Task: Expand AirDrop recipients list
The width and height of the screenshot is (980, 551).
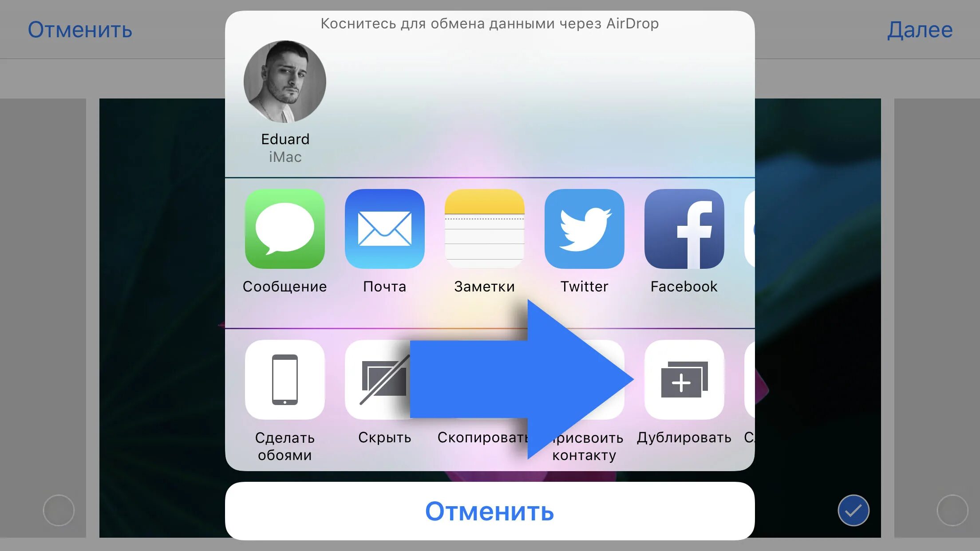Action: click(490, 105)
